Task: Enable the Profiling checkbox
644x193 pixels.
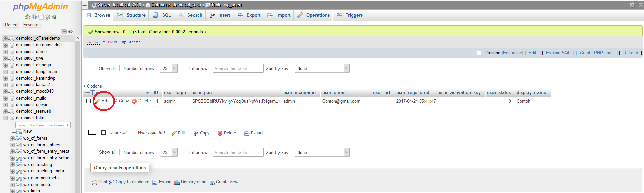Action: (x=479, y=53)
